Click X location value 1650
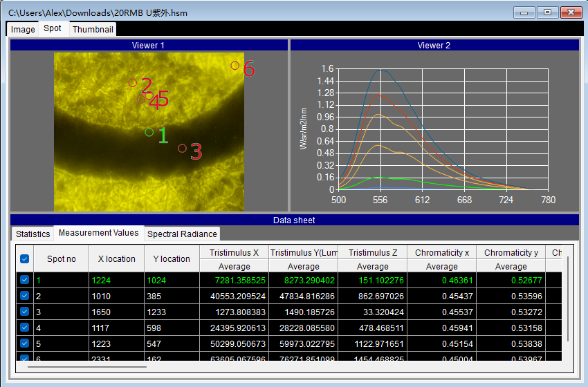This screenshot has width=588, height=387. pos(101,312)
